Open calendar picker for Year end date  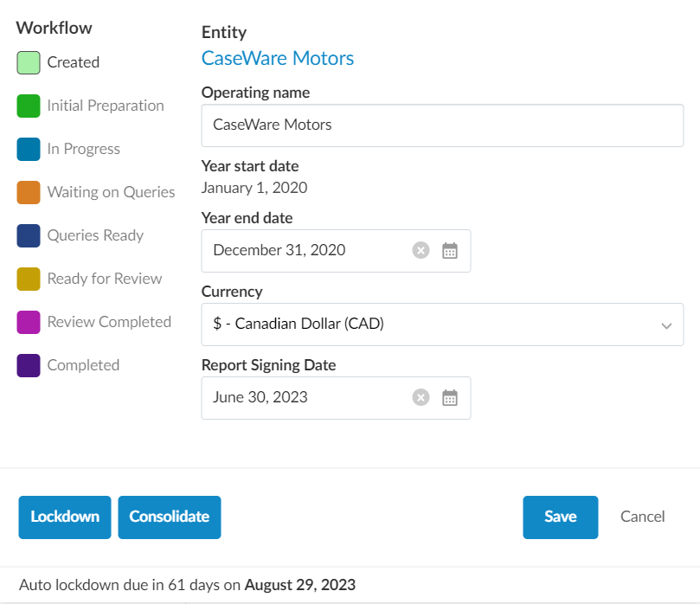click(449, 251)
